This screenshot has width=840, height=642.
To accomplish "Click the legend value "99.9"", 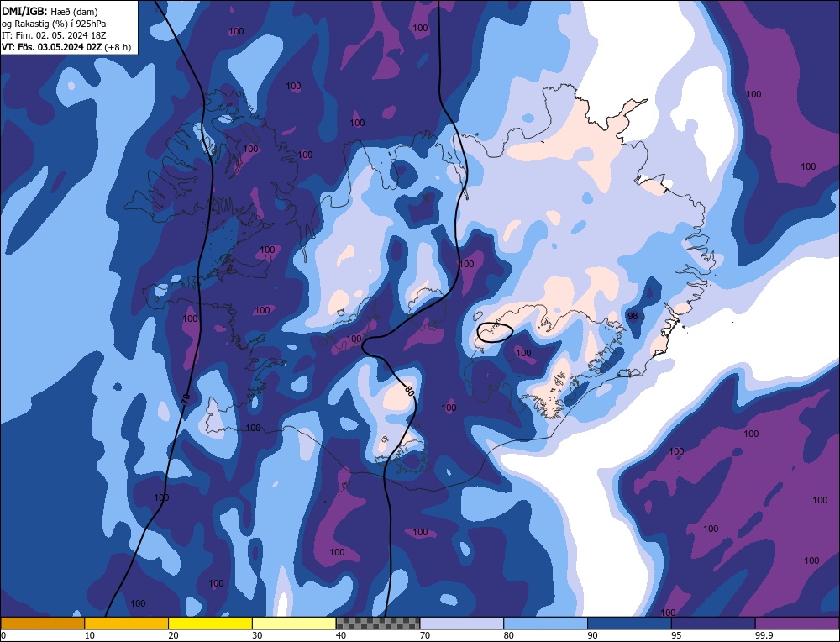I will (763, 635).
